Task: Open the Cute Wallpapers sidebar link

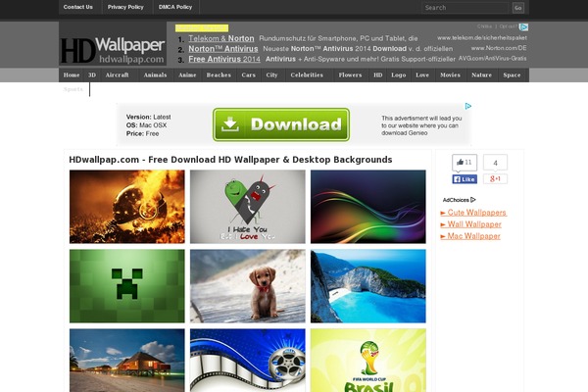Action: 473,213
